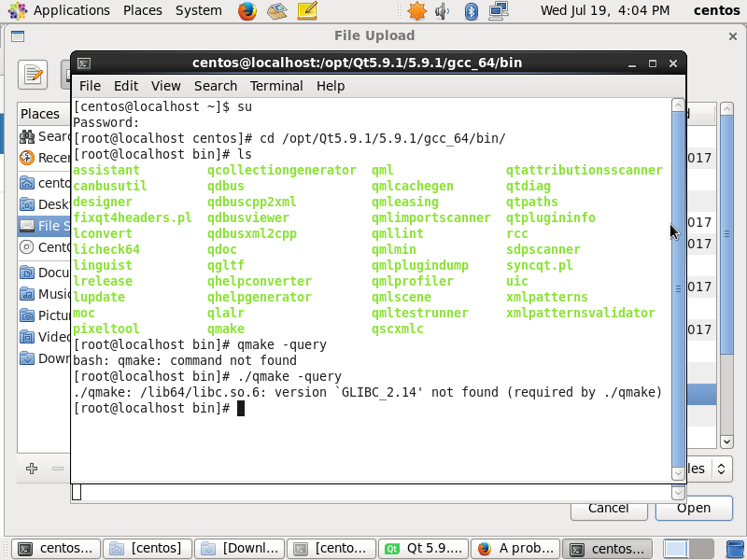Open Edit menu in terminal
This screenshot has width=747, height=560.
pyautogui.click(x=126, y=86)
